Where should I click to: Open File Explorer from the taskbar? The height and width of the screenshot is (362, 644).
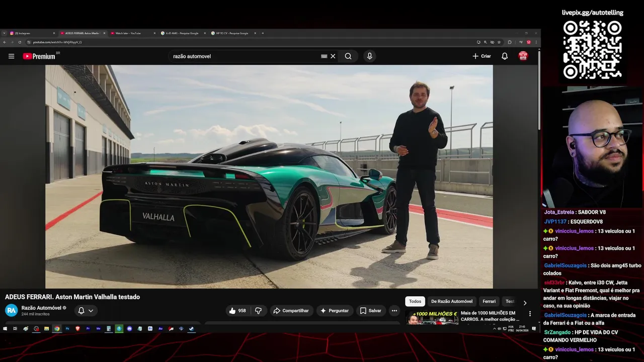[x=46, y=328]
